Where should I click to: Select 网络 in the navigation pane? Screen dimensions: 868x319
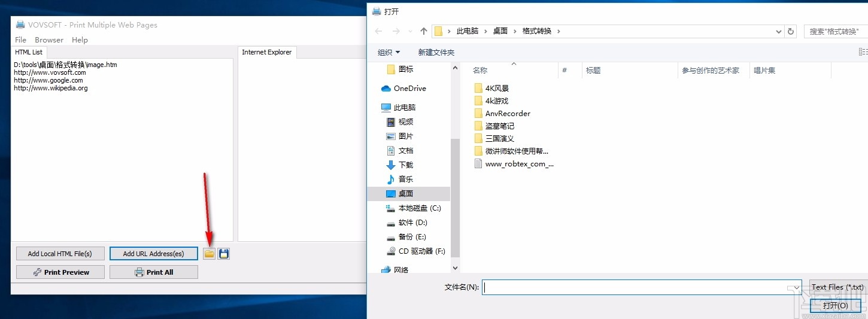point(395,270)
